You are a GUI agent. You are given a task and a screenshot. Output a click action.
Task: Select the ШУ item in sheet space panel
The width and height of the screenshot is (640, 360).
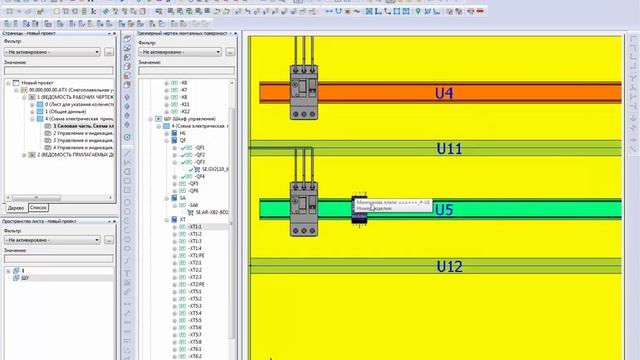[25, 278]
